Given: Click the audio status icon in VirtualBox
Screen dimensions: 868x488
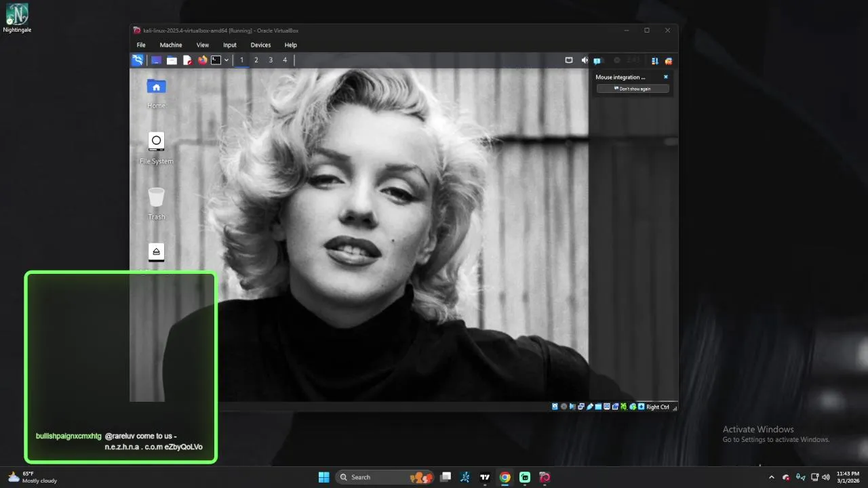Looking at the screenshot, I should click(x=573, y=407).
